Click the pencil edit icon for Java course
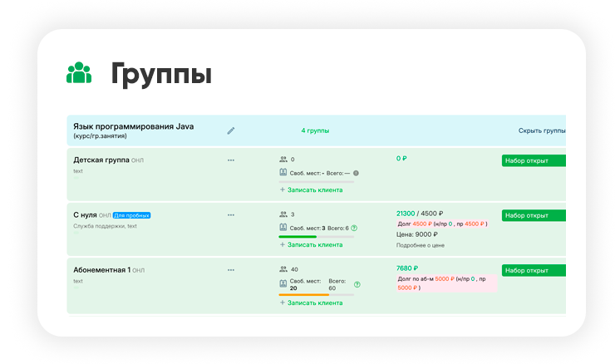 pos(231,130)
